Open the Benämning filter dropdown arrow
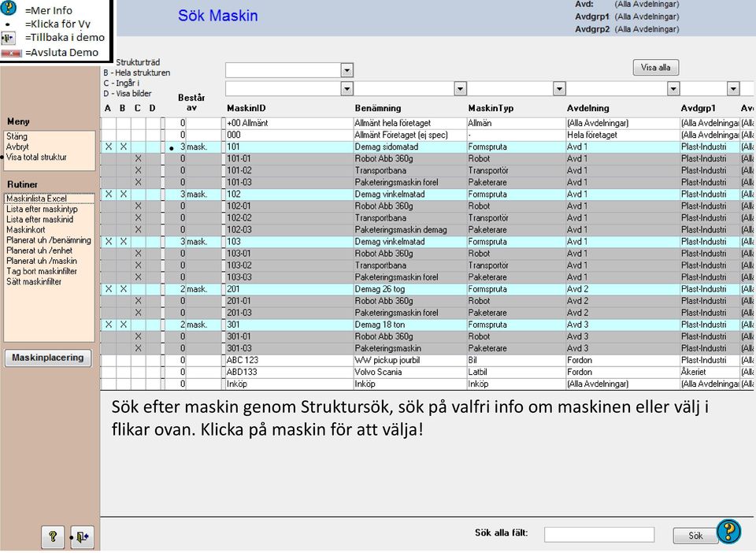The width and height of the screenshot is (756, 553). (461, 89)
